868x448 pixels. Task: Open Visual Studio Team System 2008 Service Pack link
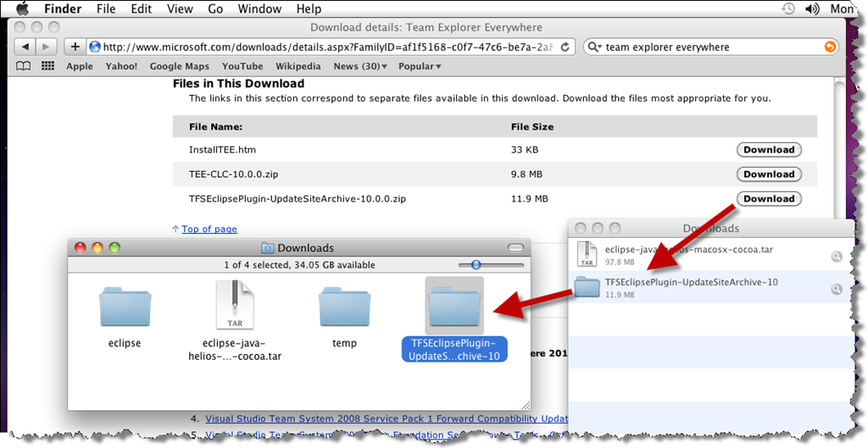387,418
